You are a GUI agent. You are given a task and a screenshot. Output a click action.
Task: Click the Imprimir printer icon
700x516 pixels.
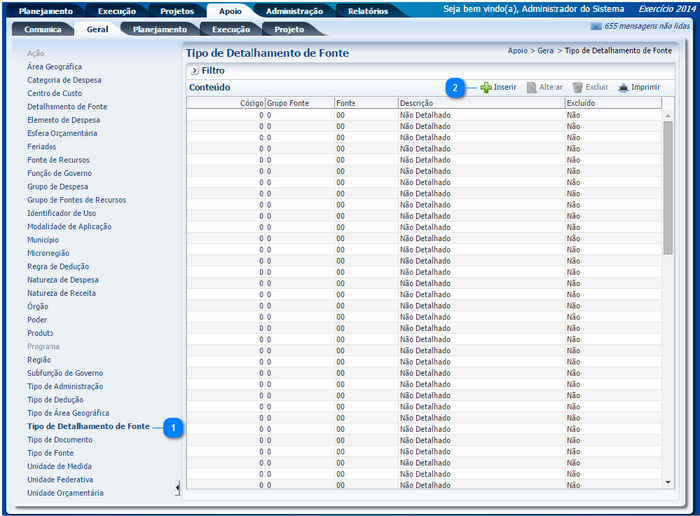point(623,88)
